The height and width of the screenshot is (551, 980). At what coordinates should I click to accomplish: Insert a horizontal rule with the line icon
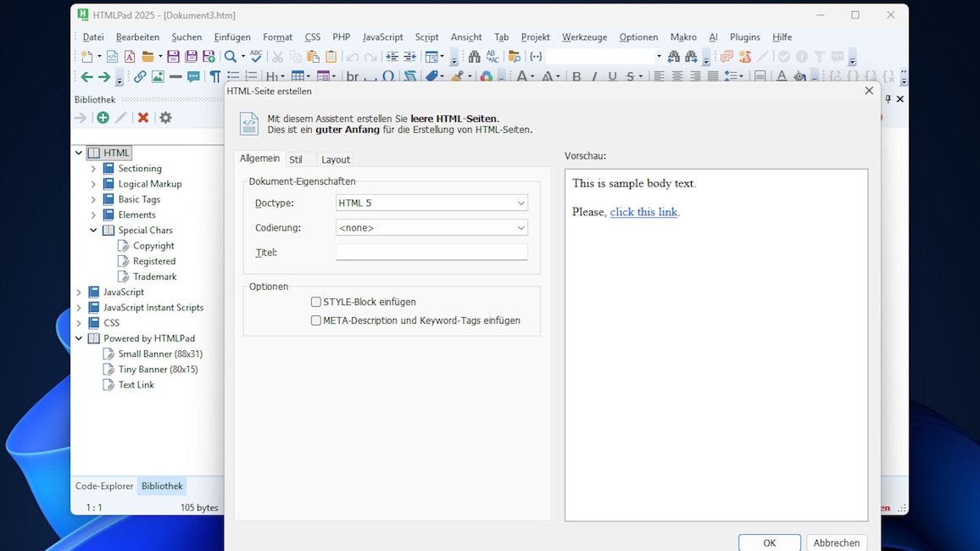[x=175, y=77]
